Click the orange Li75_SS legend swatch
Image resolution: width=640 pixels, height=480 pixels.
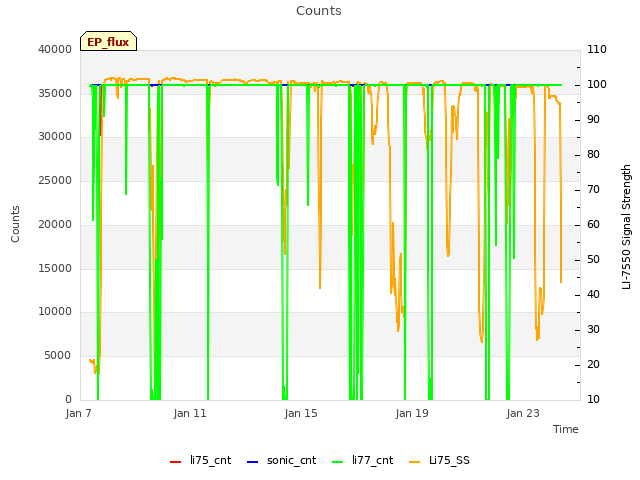[414, 462]
